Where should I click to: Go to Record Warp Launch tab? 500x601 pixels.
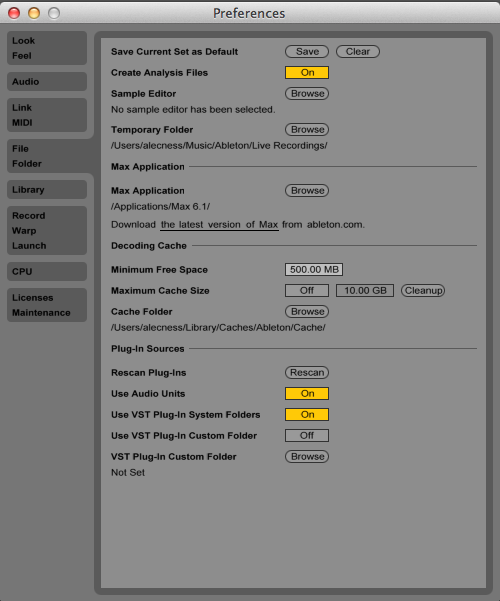tap(47, 231)
